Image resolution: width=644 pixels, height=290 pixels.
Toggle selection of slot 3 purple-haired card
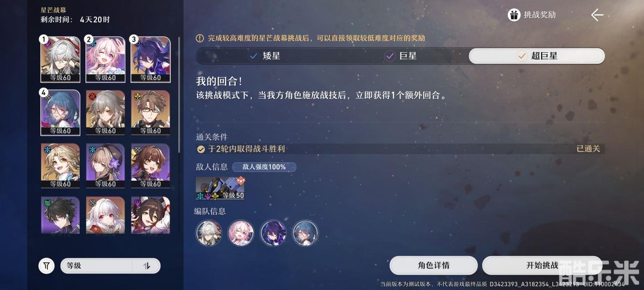point(150,59)
